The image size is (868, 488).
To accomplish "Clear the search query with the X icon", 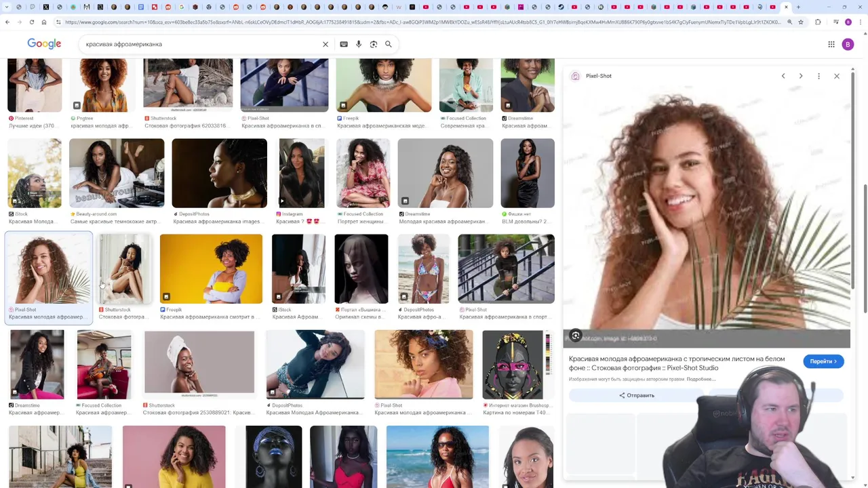I will click(325, 44).
